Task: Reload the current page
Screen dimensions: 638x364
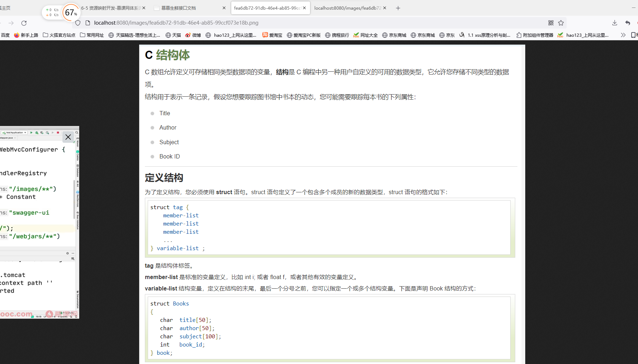Action: [24, 23]
